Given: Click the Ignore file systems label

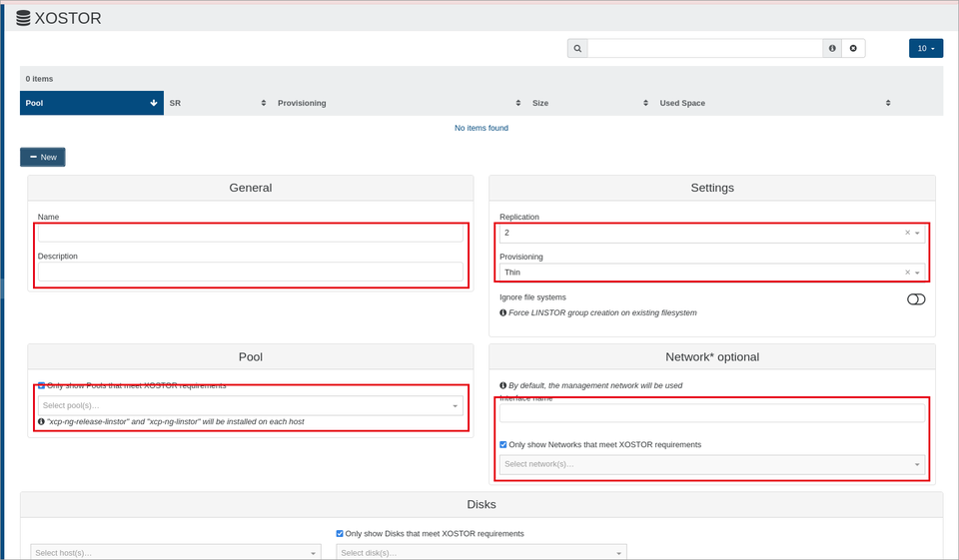Looking at the screenshot, I should point(532,297).
